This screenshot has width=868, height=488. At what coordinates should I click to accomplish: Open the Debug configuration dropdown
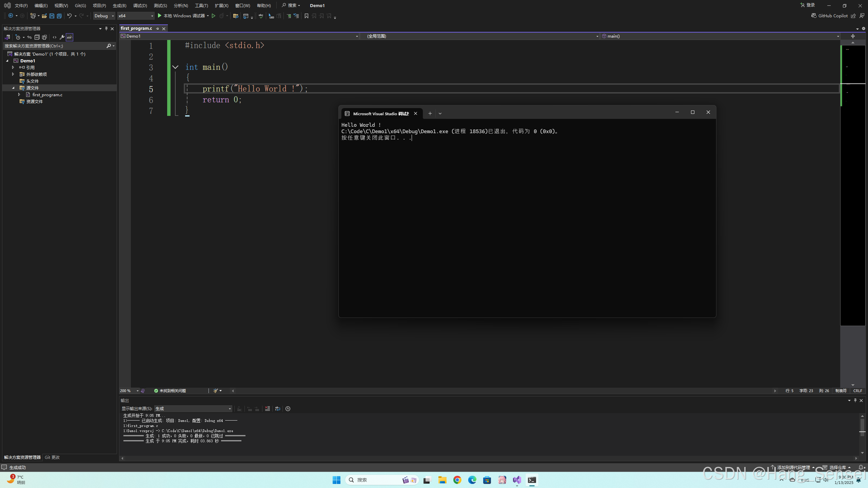[x=104, y=16]
